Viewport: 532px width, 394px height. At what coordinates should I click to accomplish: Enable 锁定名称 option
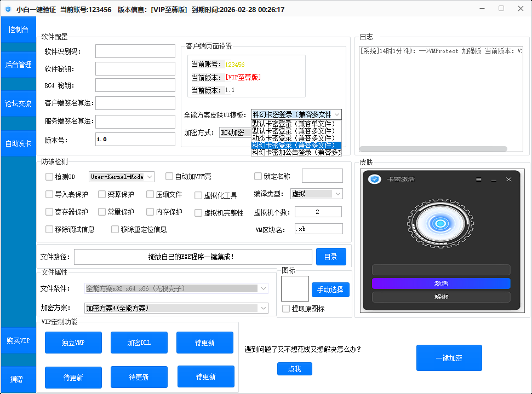(258, 176)
